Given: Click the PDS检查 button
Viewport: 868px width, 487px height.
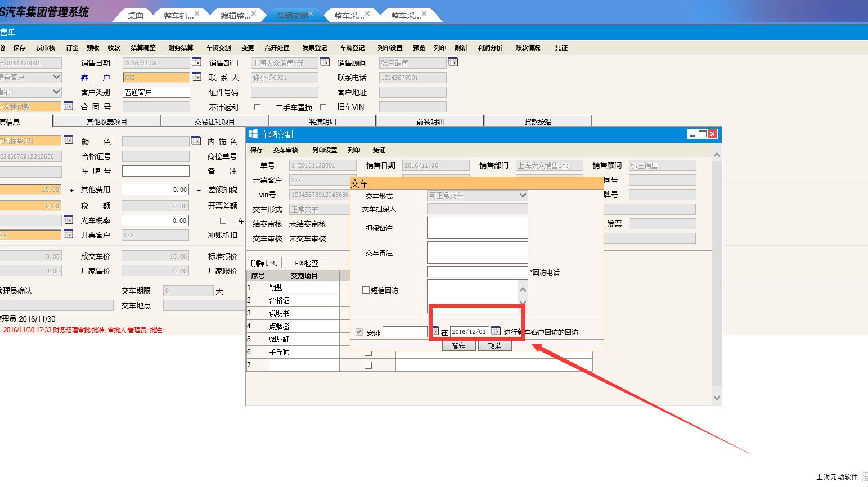Looking at the screenshot, I should (x=306, y=263).
